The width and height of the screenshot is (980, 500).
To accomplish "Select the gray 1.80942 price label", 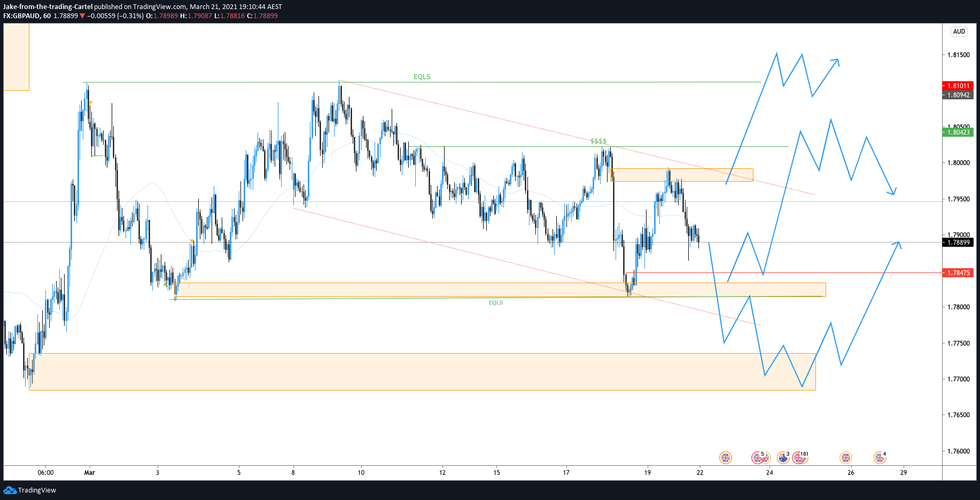I will [958, 95].
